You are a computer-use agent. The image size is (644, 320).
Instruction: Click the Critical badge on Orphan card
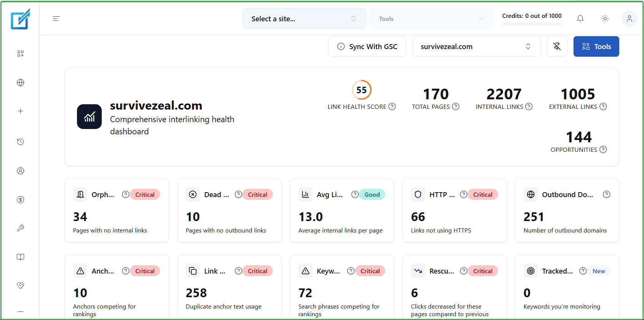click(x=145, y=194)
